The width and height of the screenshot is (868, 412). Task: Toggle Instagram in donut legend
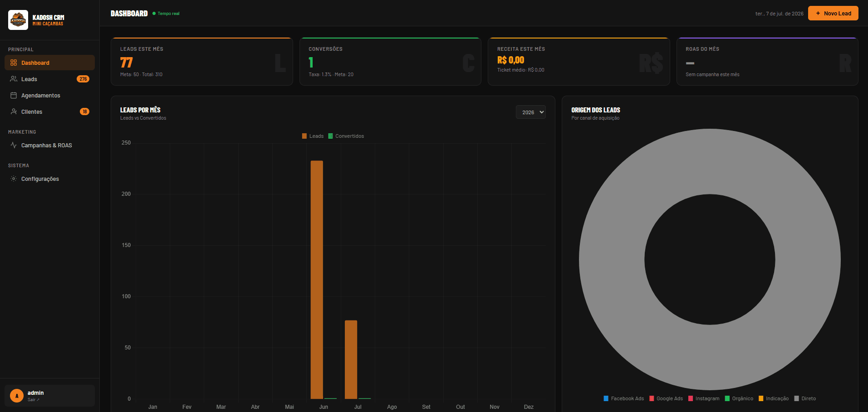704,398
